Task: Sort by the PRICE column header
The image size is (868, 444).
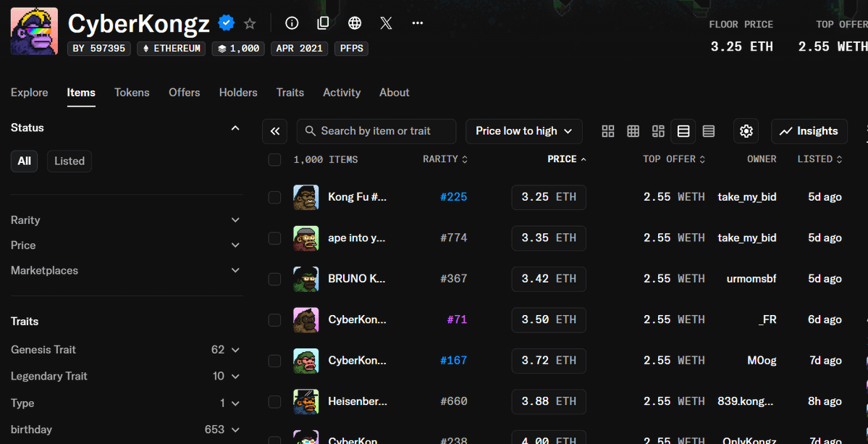Action: (567, 159)
